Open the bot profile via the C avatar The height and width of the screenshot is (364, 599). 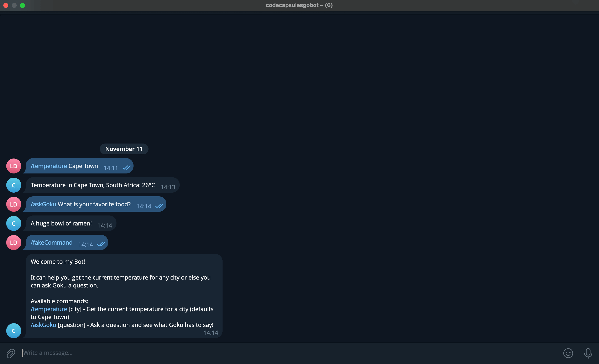(14, 185)
